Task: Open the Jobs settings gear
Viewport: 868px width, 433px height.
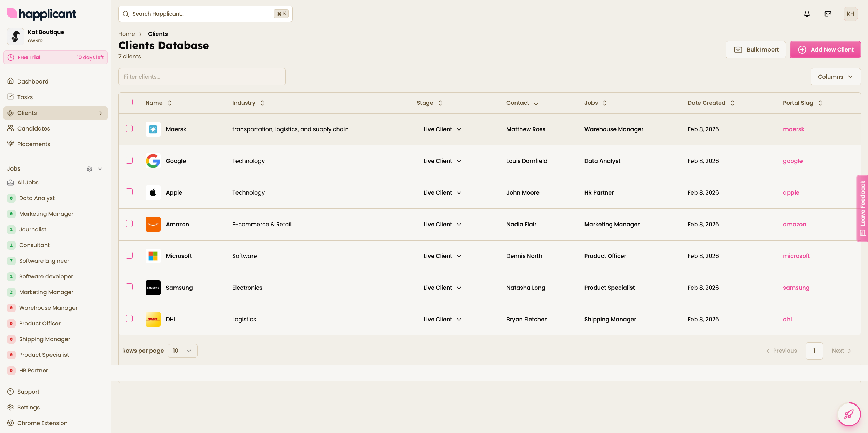Action: click(89, 168)
